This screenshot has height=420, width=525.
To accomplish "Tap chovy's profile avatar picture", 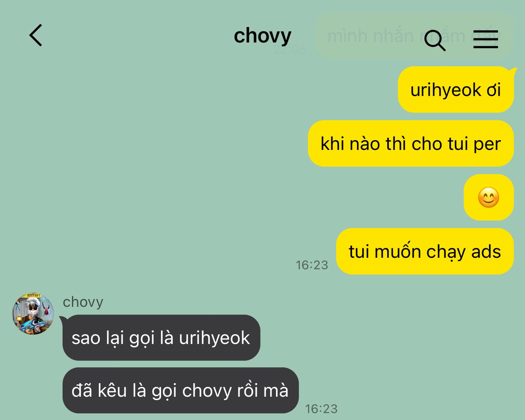I will (34, 314).
